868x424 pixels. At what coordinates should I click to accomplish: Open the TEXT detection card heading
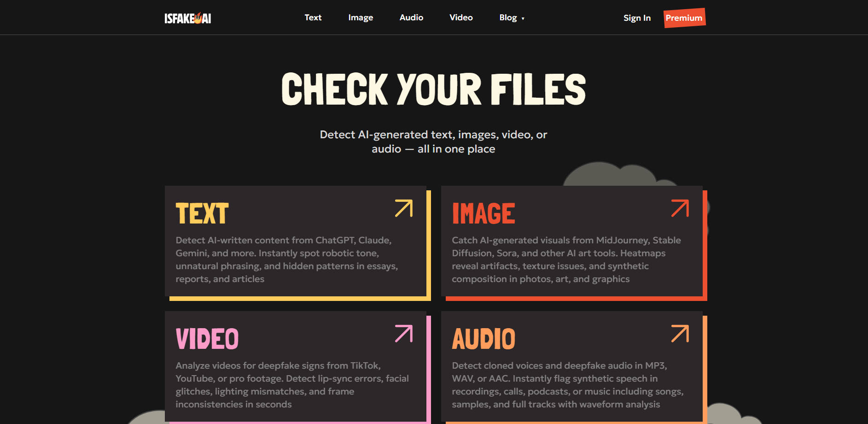coord(201,212)
